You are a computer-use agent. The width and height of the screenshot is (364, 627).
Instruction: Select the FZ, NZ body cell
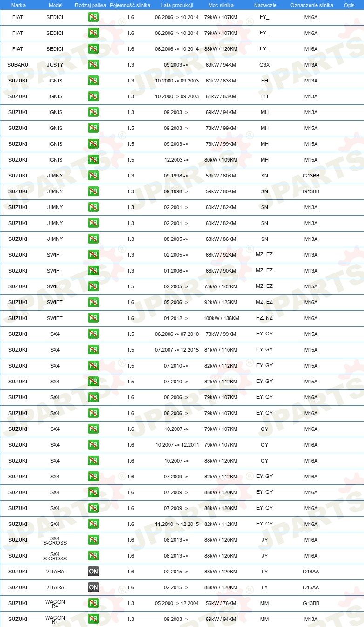tap(264, 318)
